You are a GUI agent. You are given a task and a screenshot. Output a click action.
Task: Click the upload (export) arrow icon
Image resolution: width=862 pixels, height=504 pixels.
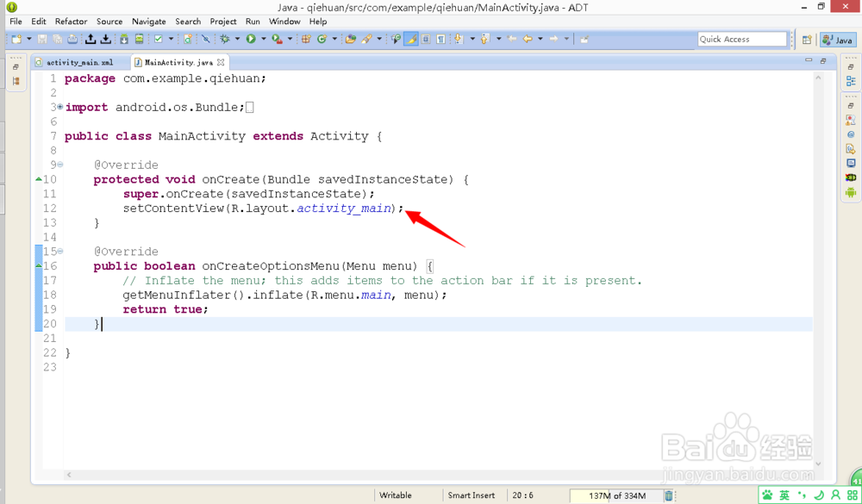tap(91, 39)
